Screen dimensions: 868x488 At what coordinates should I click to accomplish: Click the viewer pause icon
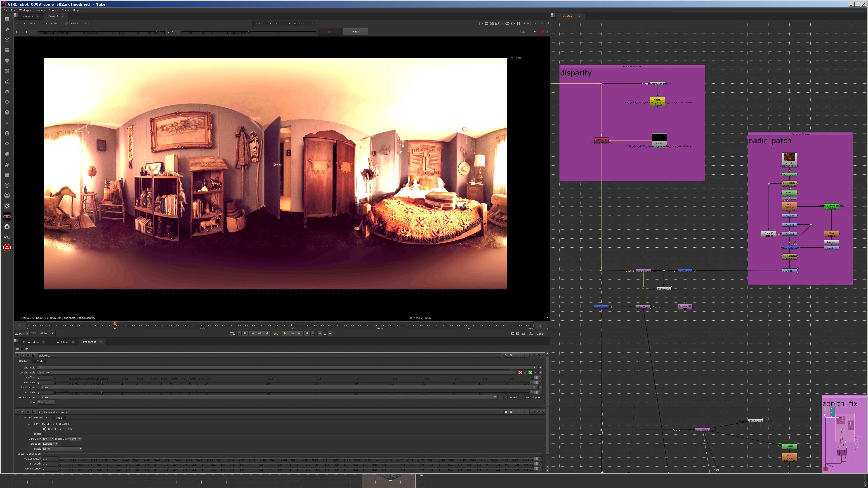coord(518,23)
